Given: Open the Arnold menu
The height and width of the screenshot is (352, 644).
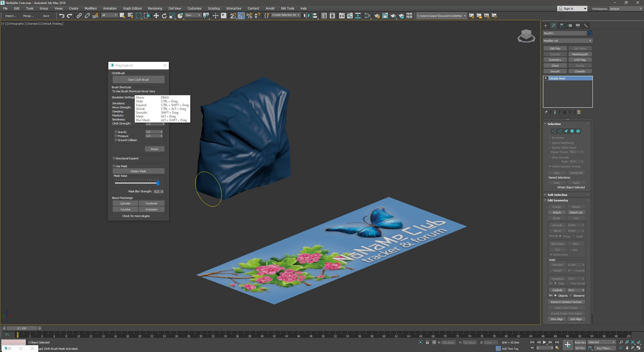Looking at the screenshot, I should 270,8.
